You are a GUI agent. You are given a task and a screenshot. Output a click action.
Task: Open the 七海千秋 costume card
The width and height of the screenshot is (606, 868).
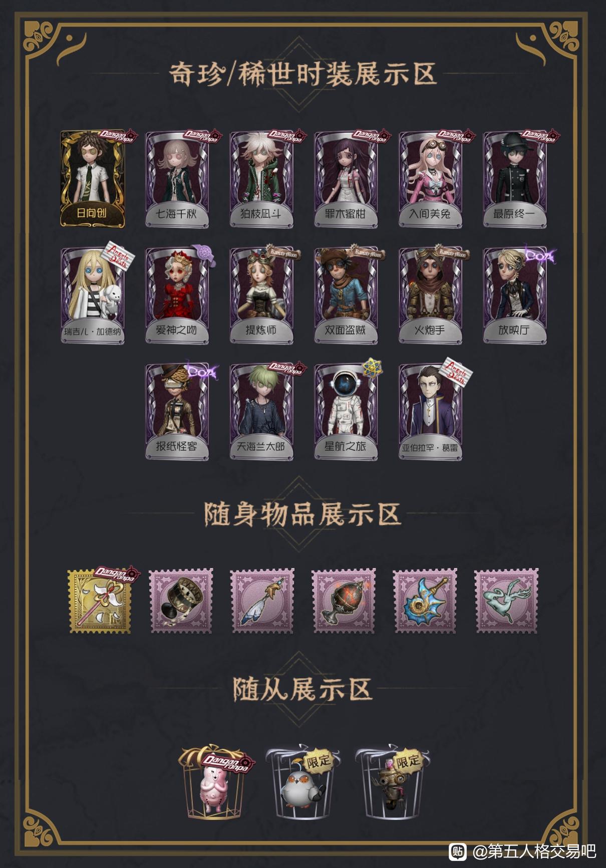177,179
